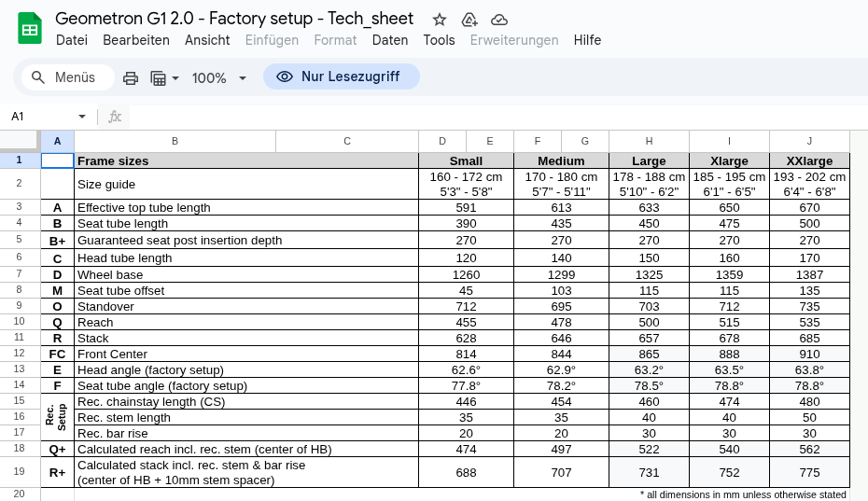Screen dimensions: 868x501
Task: Click the Google Sheets home logo
Action: pos(30,28)
